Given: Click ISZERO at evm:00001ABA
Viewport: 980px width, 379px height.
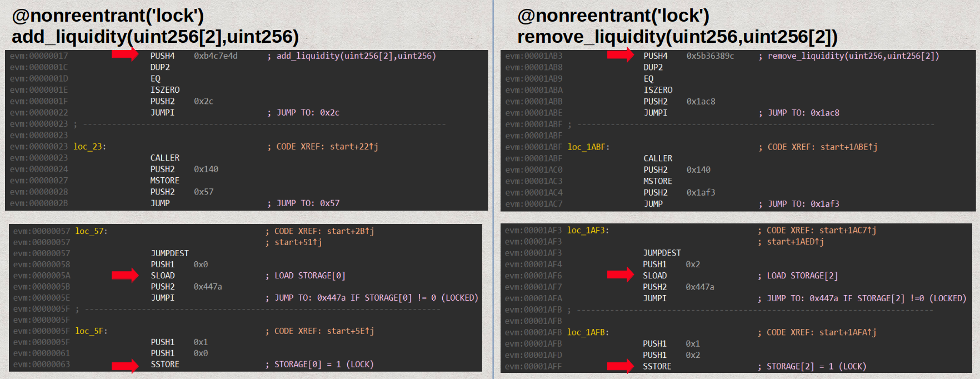Looking at the screenshot, I should pos(658,90).
